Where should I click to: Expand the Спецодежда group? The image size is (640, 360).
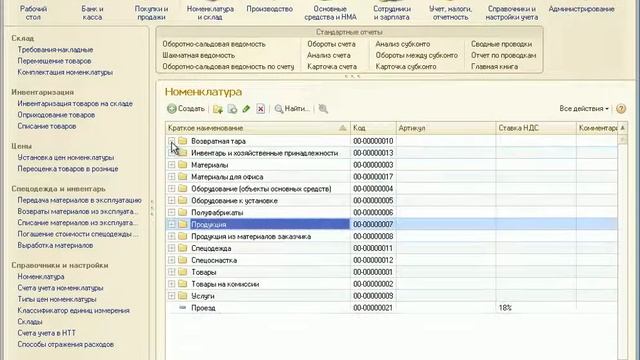click(171, 248)
